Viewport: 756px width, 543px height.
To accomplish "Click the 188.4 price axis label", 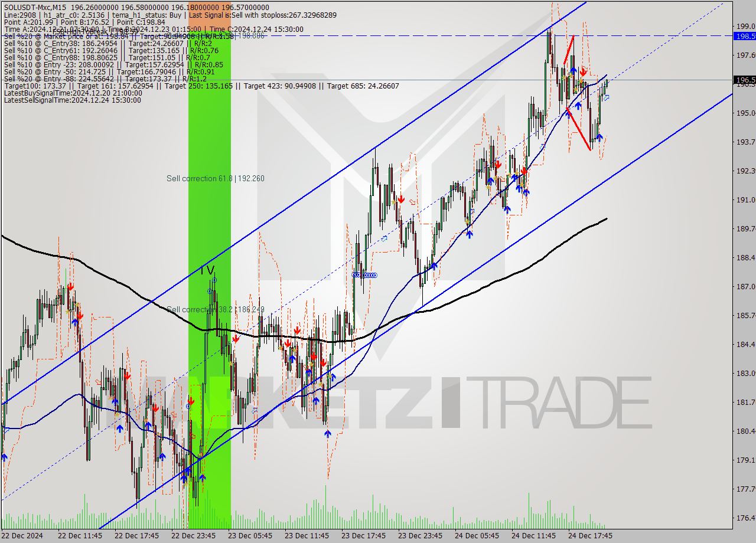I will (745, 258).
